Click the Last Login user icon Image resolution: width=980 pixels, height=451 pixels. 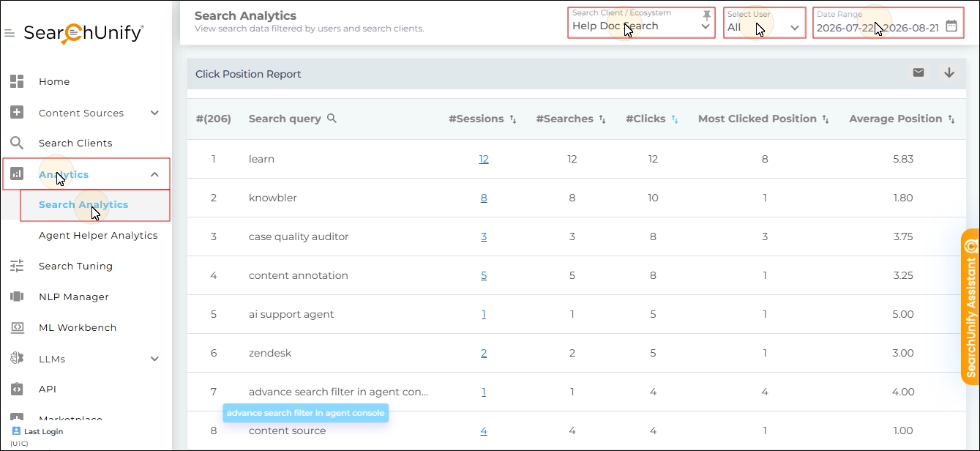(x=16, y=431)
